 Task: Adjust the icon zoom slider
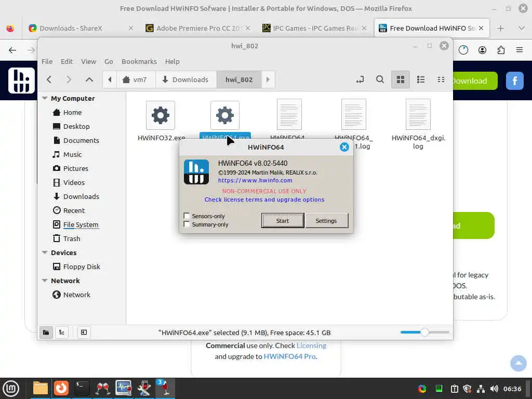tap(425, 332)
